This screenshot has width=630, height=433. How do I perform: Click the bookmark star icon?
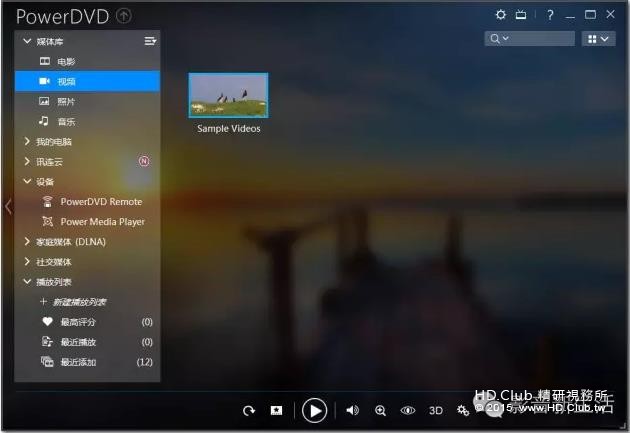point(276,410)
